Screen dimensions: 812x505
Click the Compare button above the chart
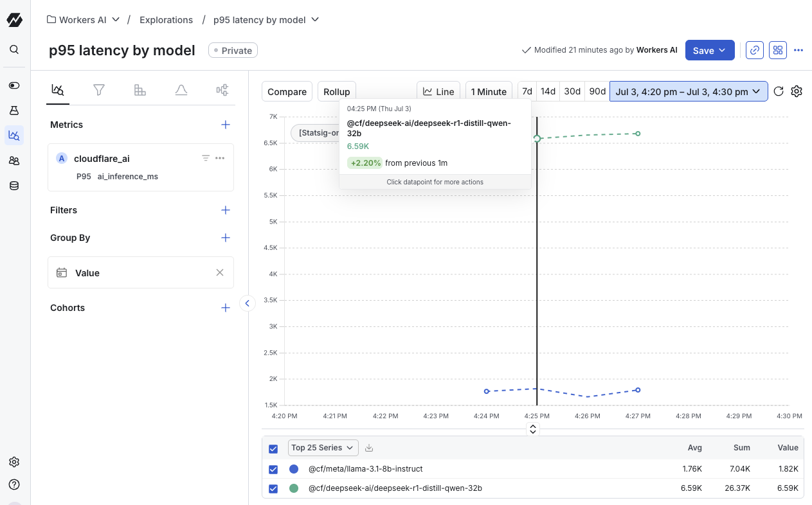coord(287,91)
